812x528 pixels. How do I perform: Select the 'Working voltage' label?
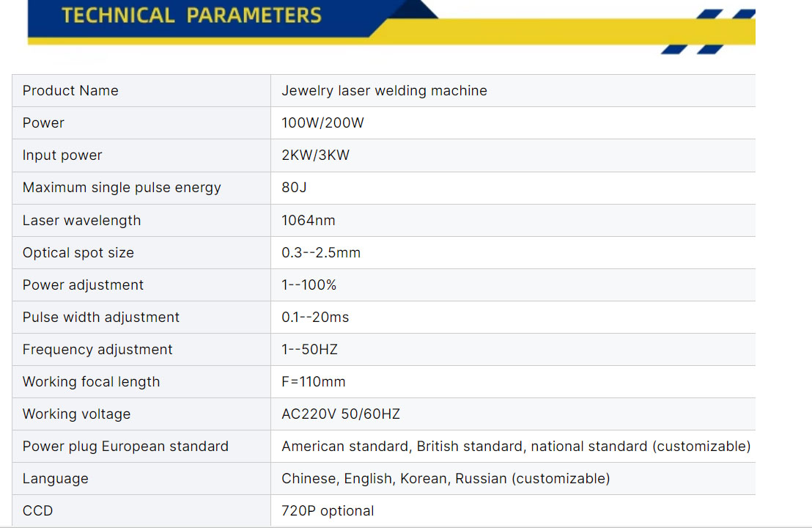77,414
